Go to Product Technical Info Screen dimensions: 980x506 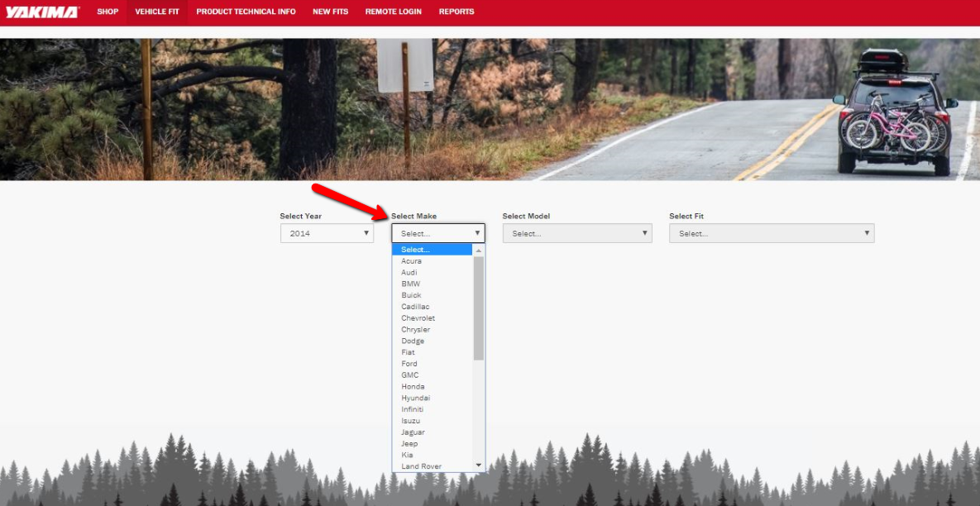pyautogui.click(x=246, y=12)
